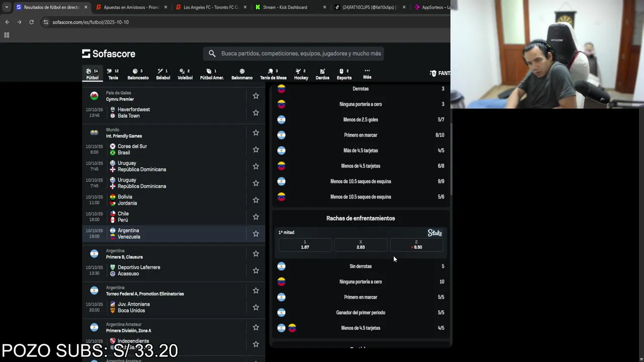This screenshot has height=362, width=644.
Task: Favorite the Primera División, Zona A league
Action: [x=256, y=327]
